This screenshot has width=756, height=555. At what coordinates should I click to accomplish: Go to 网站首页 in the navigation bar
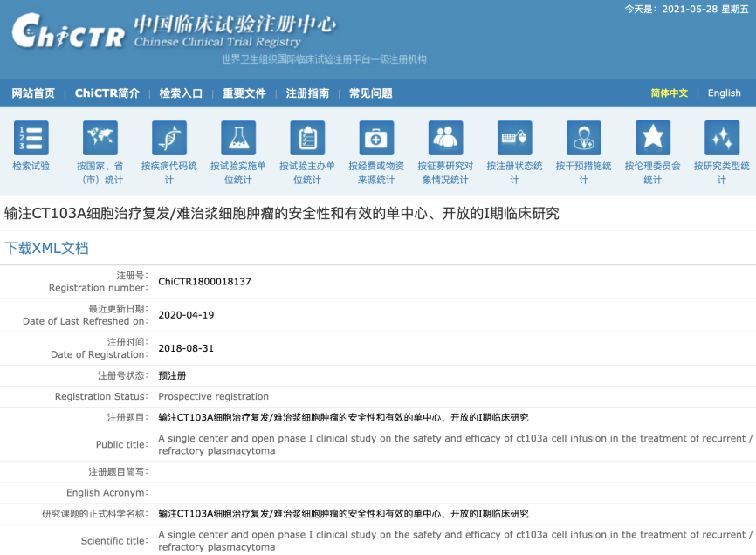(x=33, y=93)
